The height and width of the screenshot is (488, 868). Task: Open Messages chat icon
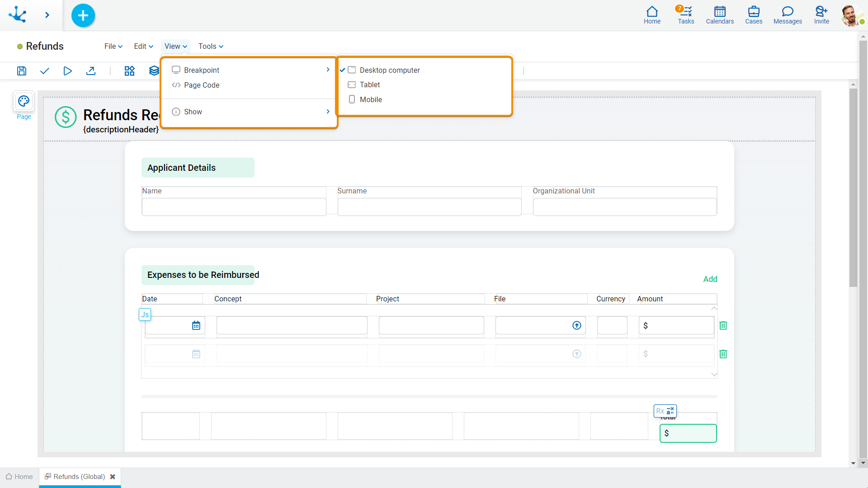pos(788,15)
